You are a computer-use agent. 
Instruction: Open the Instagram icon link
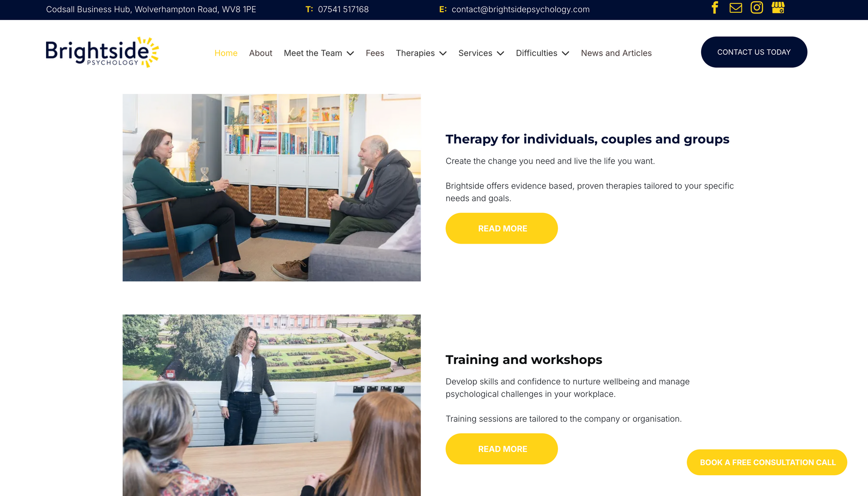[757, 8]
